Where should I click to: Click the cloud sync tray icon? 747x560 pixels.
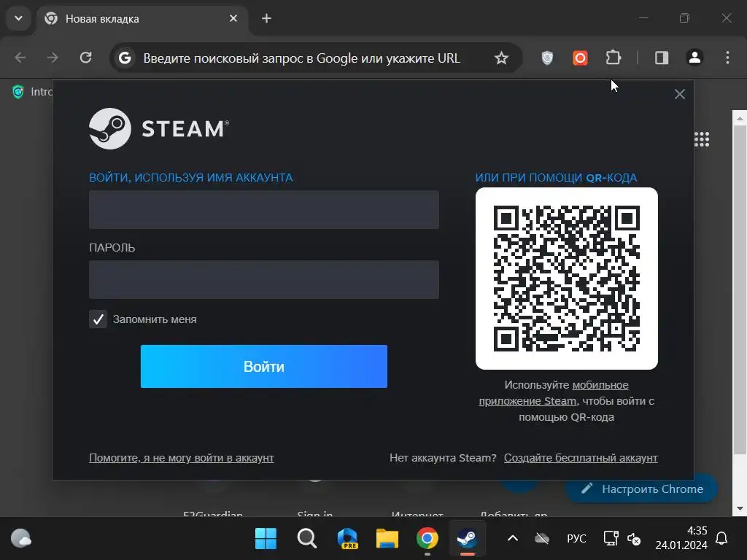tap(542, 539)
